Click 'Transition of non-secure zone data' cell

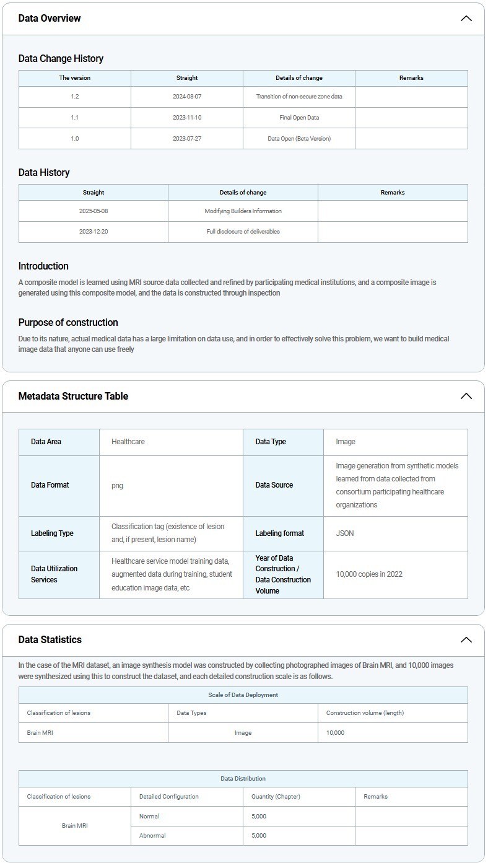[x=298, y=97]
